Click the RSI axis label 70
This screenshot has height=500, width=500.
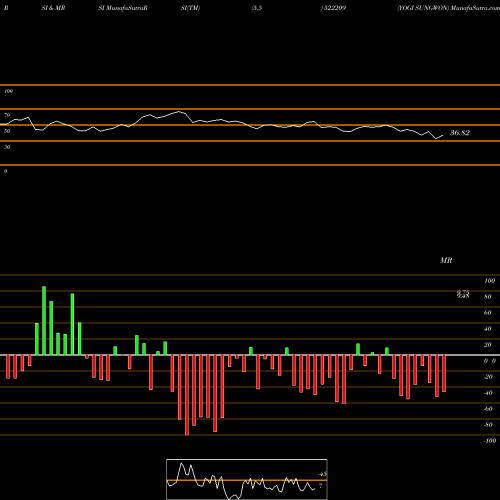pyautogui.click(x=7, y=115)
